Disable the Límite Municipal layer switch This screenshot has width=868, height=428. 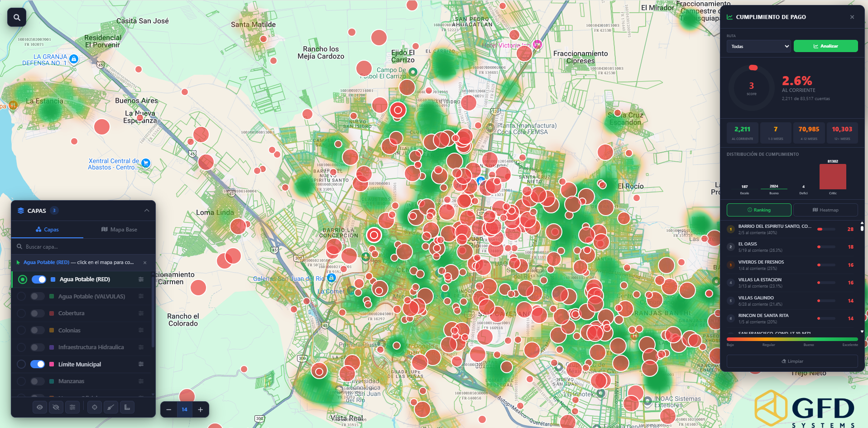(37, 364)
